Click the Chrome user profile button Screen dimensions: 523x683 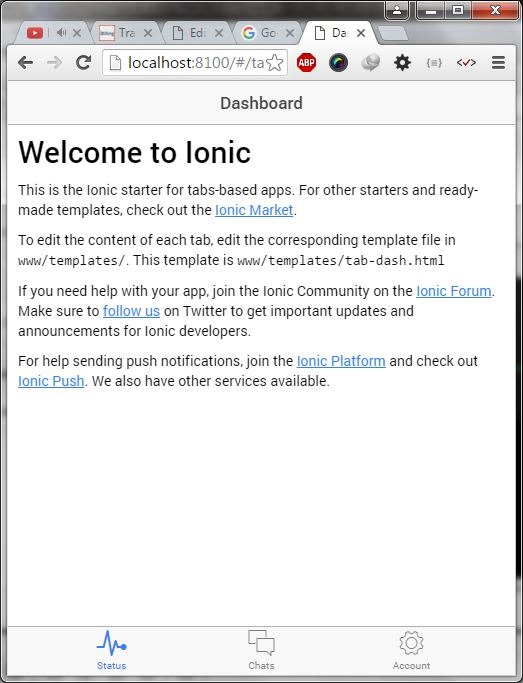pos(397,11)
